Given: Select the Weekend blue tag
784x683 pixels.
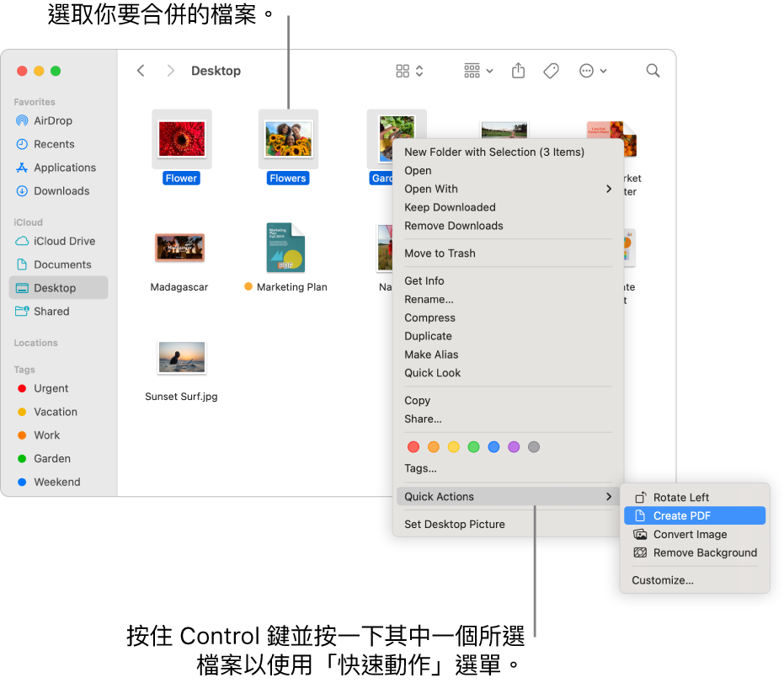Looking at the screenshot, I should point(57,483).
